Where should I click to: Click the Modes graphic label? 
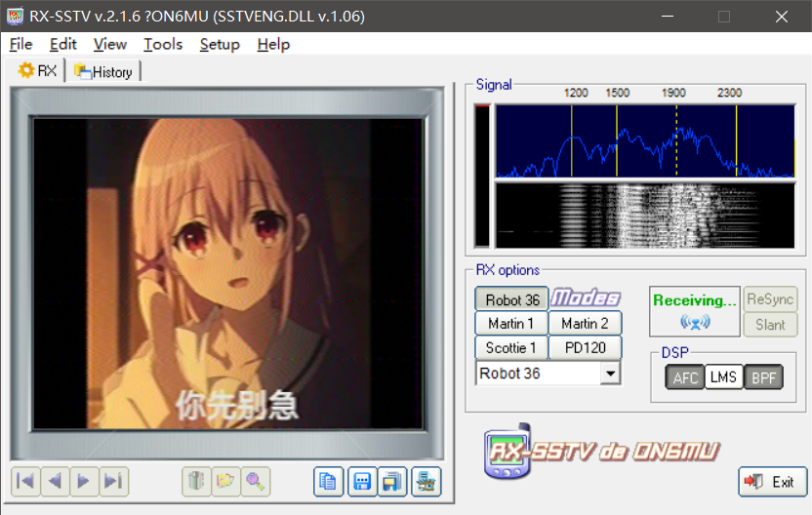586,298
